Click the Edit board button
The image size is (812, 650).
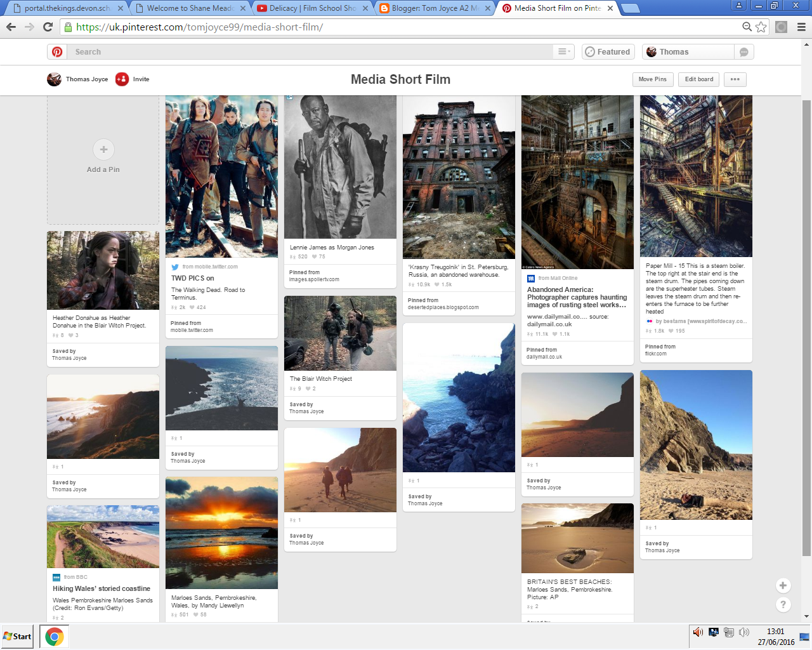click(x=698, y=79)
